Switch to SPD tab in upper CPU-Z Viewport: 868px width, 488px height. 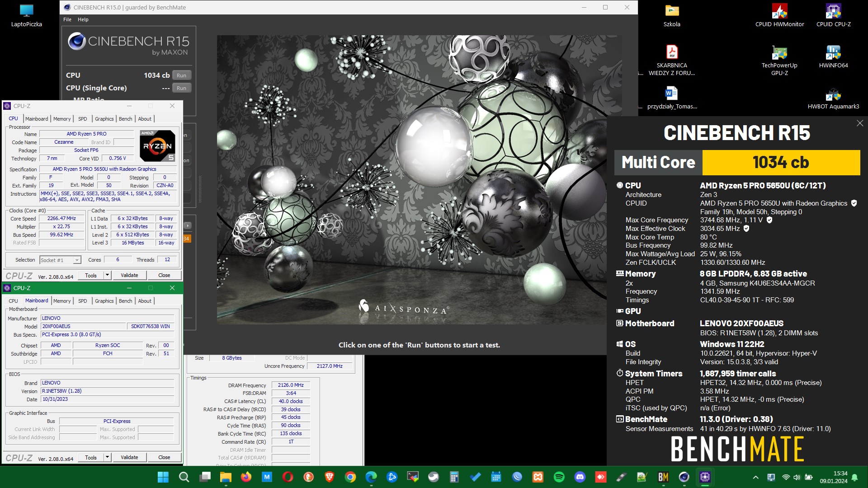tap(82, 119)
